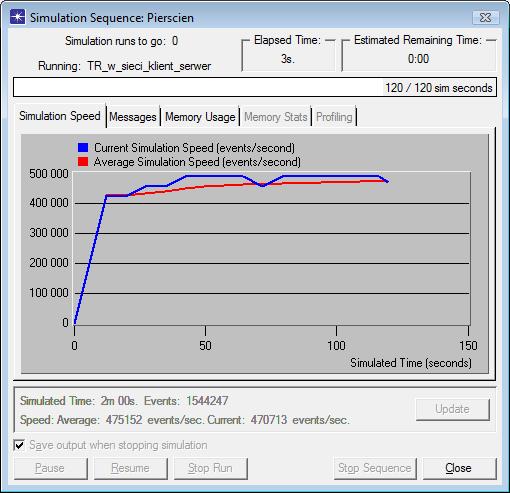The height and width of the screenshot is (493, 510).
Task: Click the Stop Sequence button
Action: [375, 468]
